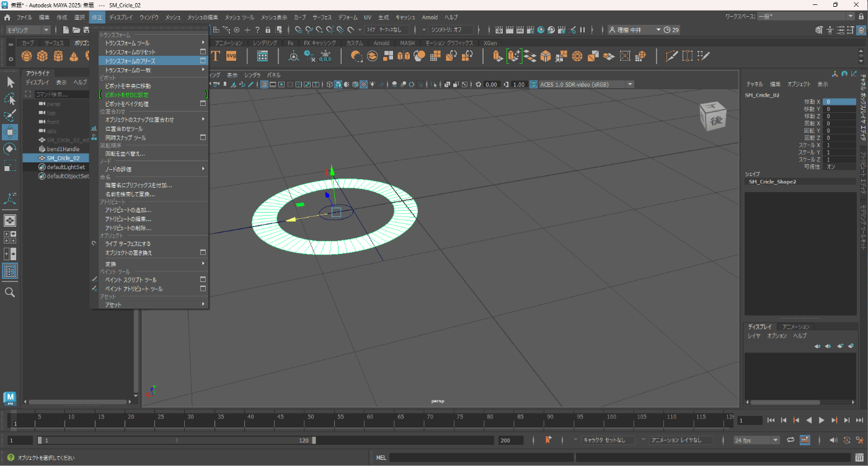Expand ノードの評価 submenu
The height and width of the screenshot is (466, 868).
click(153, 169)
